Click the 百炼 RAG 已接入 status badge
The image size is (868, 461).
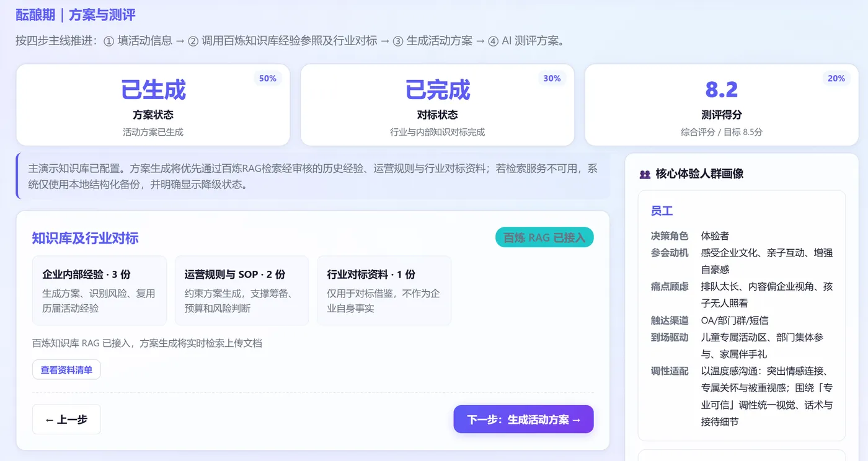point(544,237)
